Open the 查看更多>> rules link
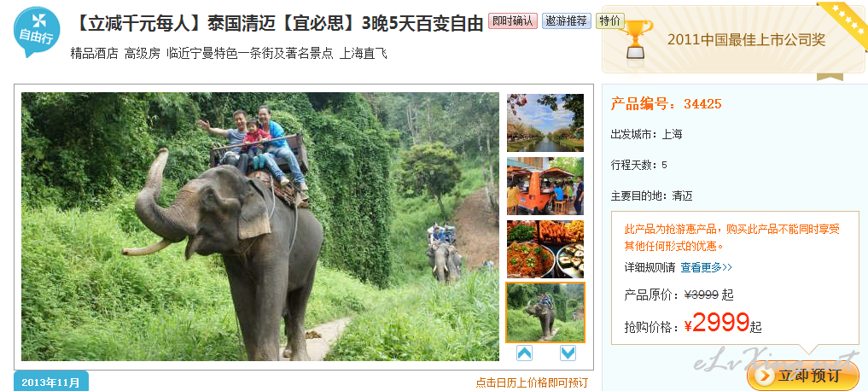The width and height of the screenshot is (868, 391). click(x=706, y=267)
